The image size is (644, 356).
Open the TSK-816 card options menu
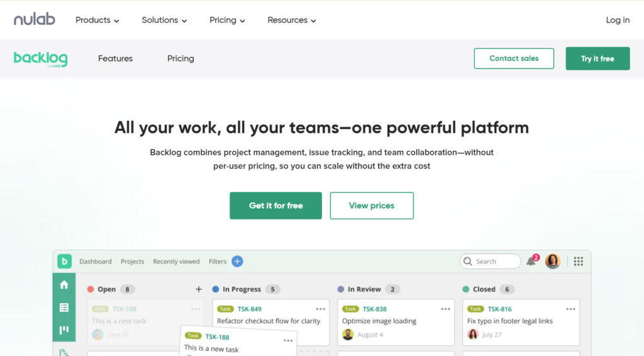(x=570, y=309)
